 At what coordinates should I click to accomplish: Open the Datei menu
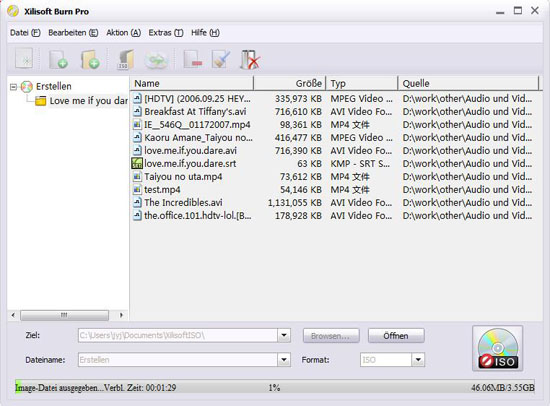pyautogui.click(x=25, y=33)
